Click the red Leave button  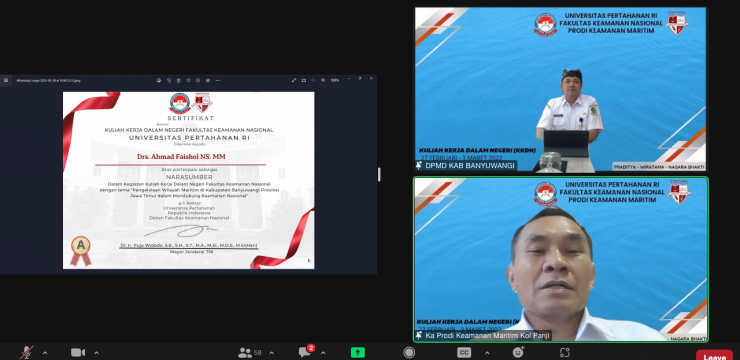pos(714,357)
